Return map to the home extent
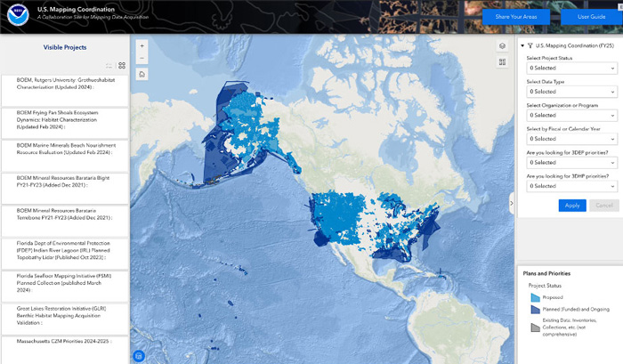Viewport: 623px width, 364px height. point(142,74)
